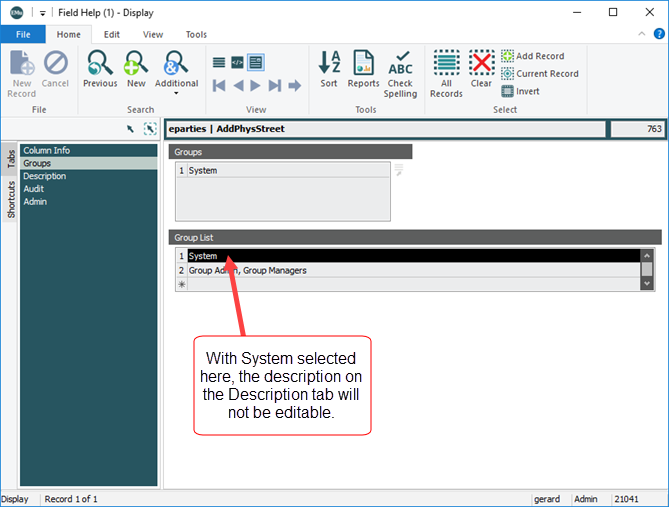
Task: Select All Records
Action: point(446,74)
